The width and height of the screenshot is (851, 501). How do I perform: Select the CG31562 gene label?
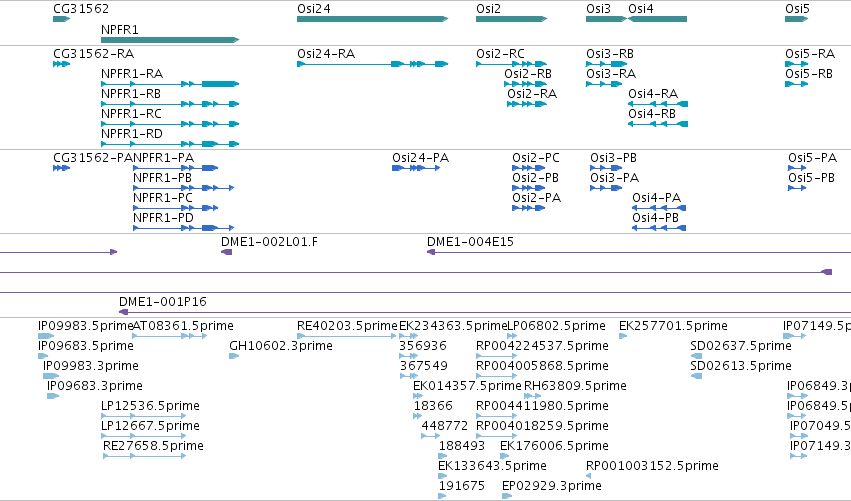(81, 9)
